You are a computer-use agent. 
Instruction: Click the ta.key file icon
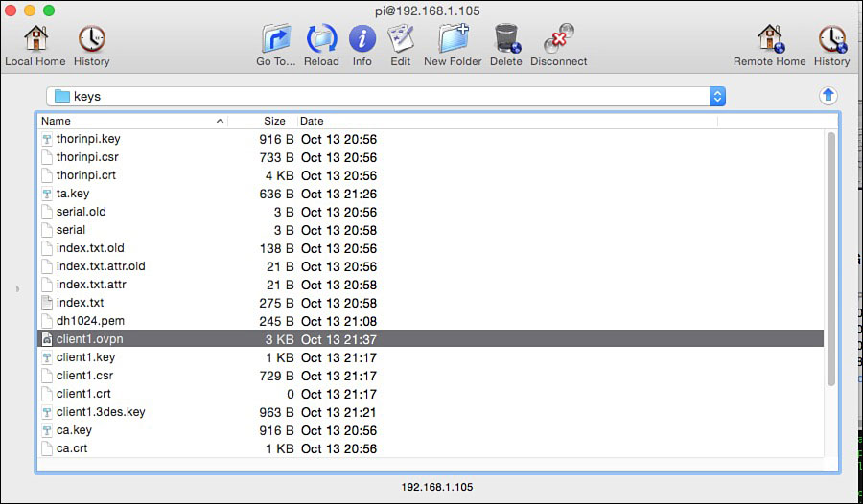tap(47, 194)
